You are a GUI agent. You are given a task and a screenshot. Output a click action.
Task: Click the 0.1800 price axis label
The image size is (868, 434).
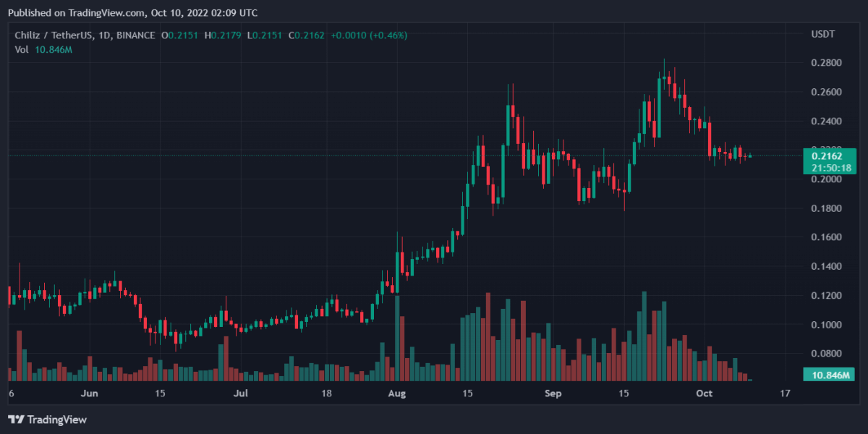click(825, 208)
